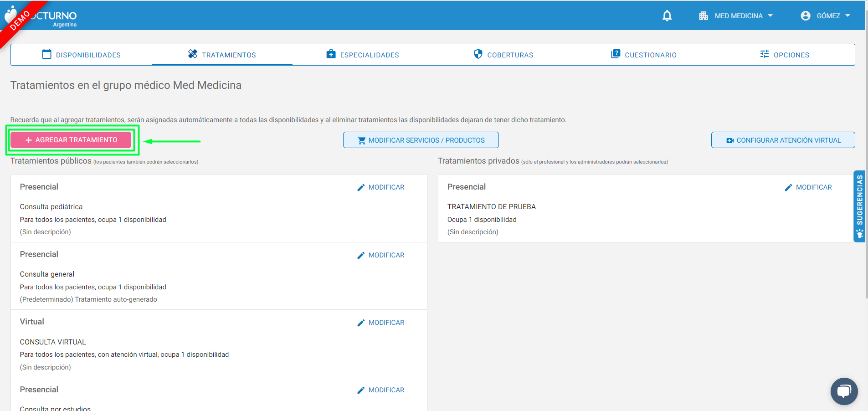868x411 pixels.
Task: Click the lightbulb icon on Sugerencias tab
Action: (859, 234)
